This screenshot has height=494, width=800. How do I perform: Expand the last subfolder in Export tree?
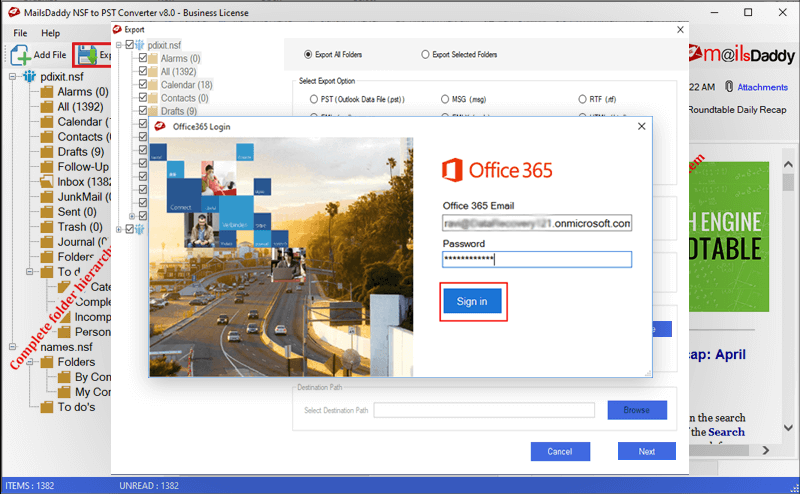coord(132,216)
